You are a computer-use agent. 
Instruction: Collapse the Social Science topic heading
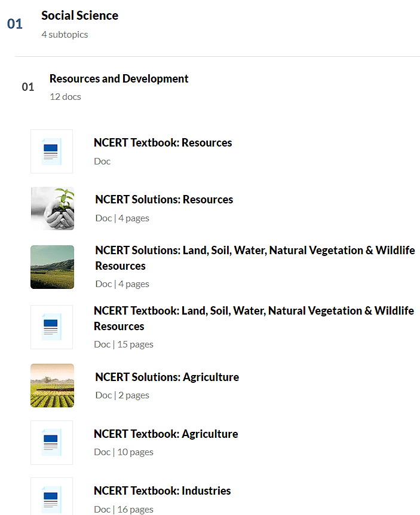pyautogui.click(x=79, y=16)
